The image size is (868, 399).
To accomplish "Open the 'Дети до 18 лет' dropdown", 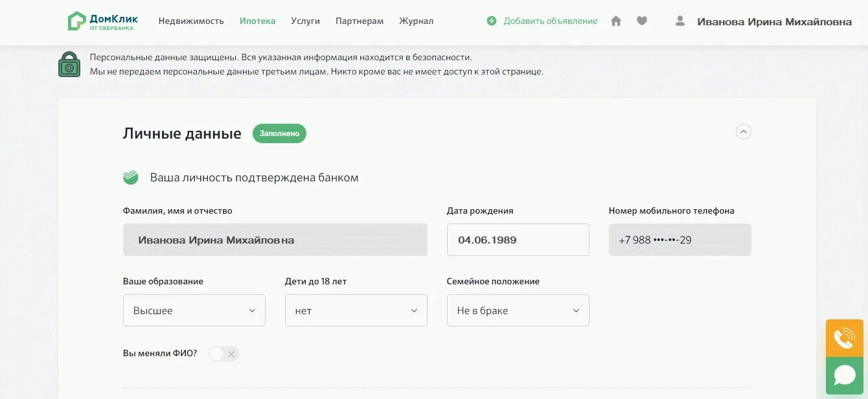I will point(356,310).
